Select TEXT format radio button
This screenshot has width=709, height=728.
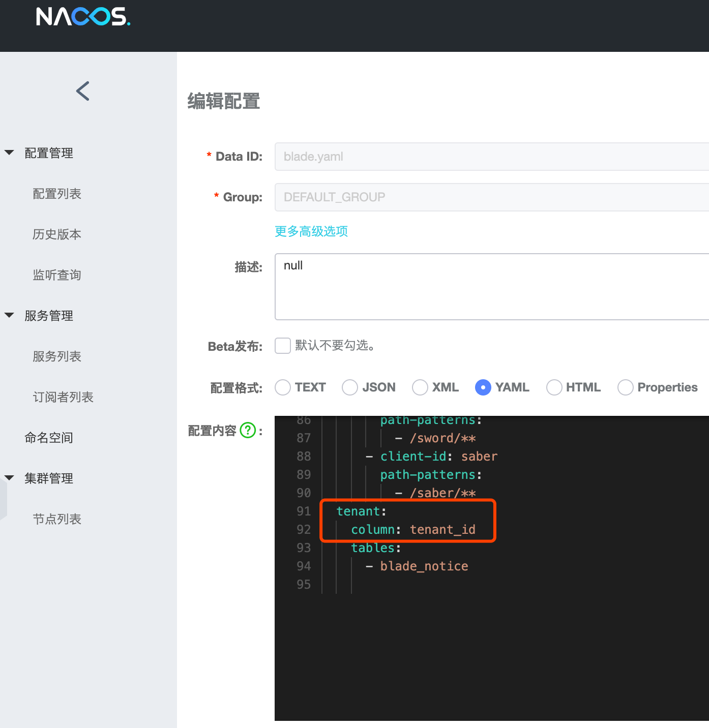coord(283,387)
